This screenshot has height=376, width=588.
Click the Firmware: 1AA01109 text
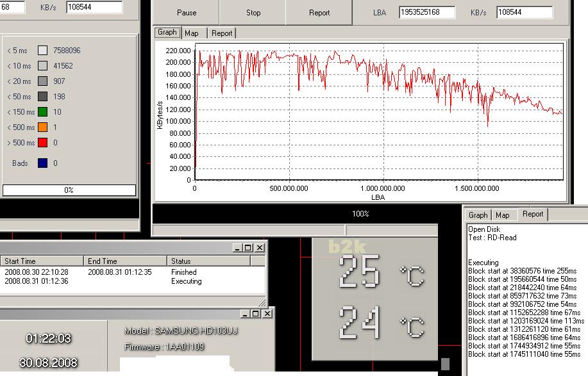click(x=164, y=347)
